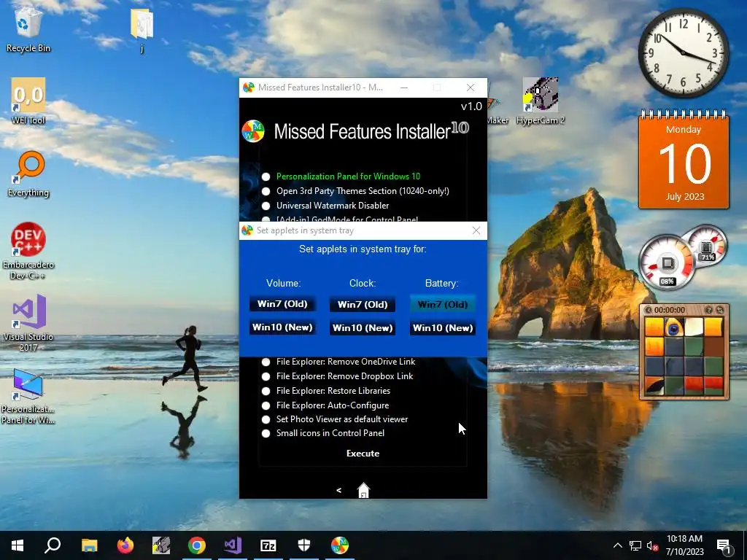Screen dimensions: 747x560
Task: Switch to Missed Features Installer taskbar icon
Action: tap(340, 545)
